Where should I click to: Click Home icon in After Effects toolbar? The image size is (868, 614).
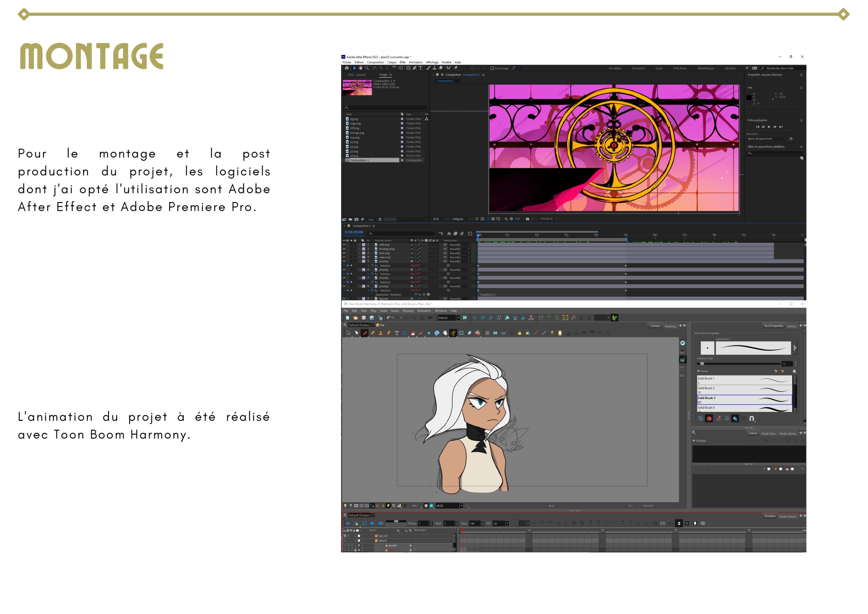(347, 68)
